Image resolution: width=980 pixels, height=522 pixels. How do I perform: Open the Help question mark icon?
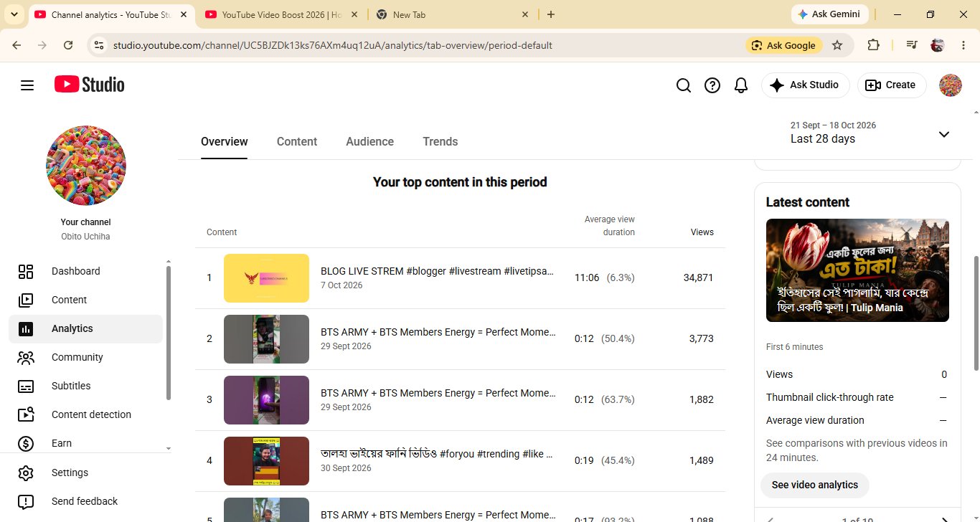click(712, 85)
